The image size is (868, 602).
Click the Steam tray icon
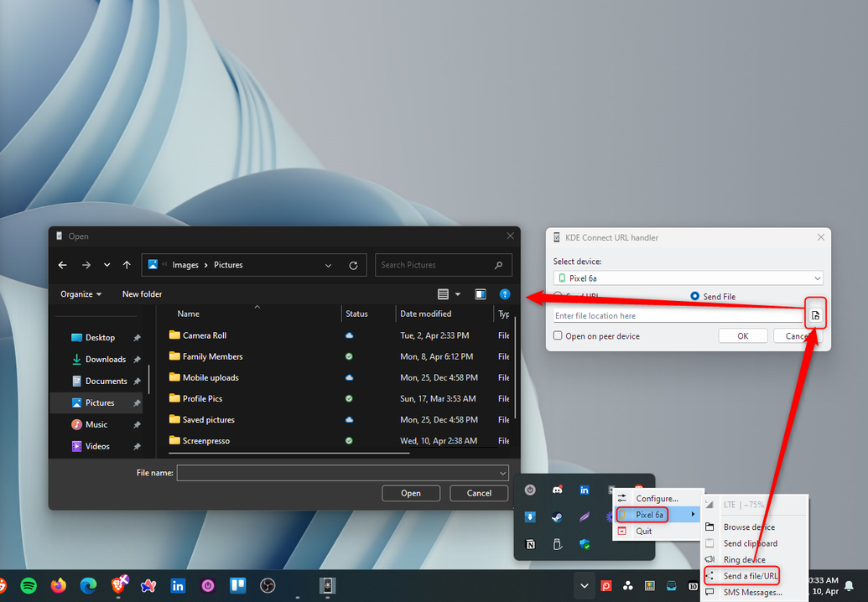click(558, 516)
